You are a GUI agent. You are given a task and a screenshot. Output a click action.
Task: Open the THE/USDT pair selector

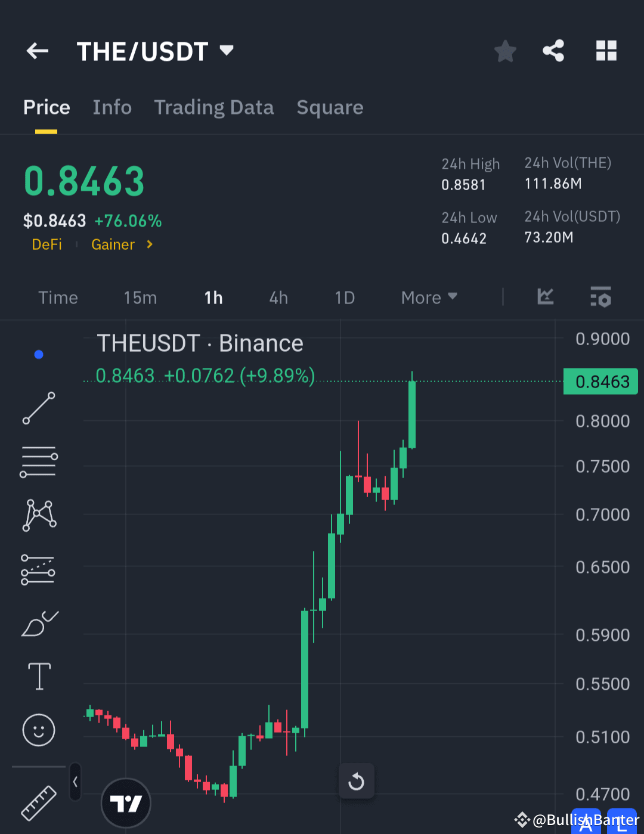coord(156,51)
